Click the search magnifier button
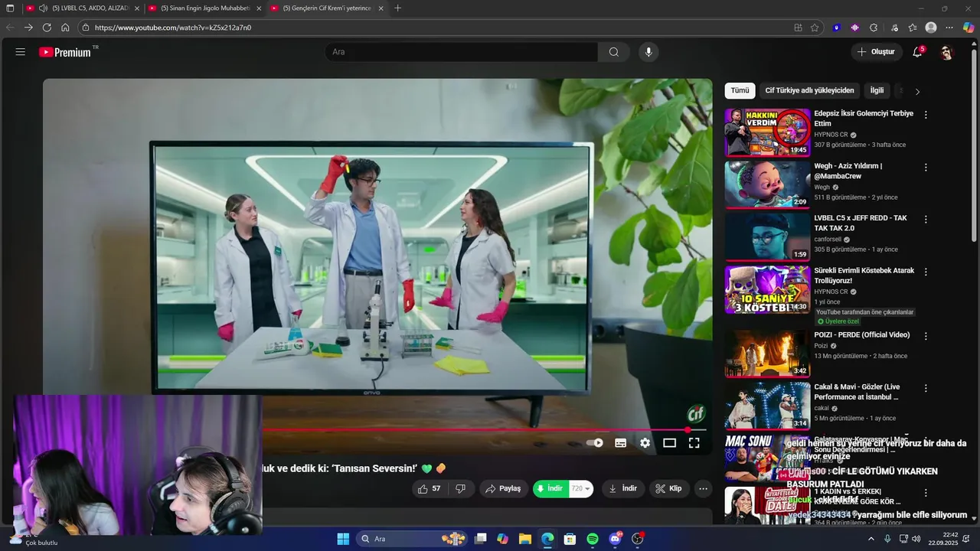Screen dimensions: 980x551 (613, 52)
